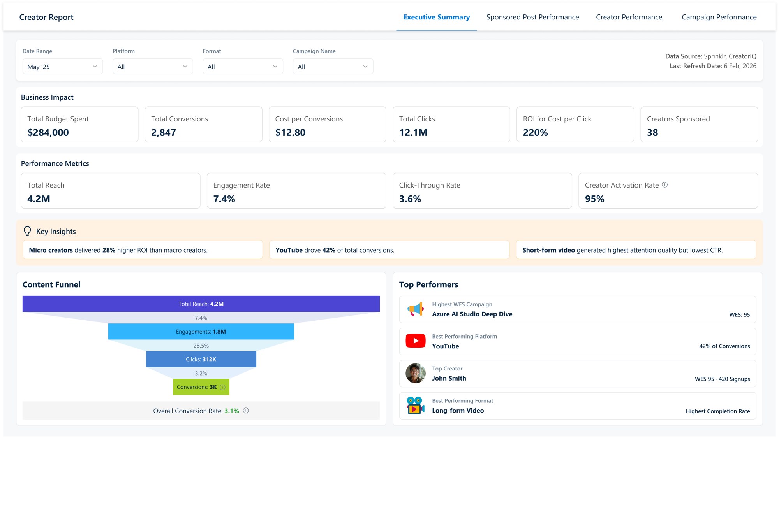Click the 'Highest Completion Rate' text
The height and width of the screenshot is (532, 779).
point(717,411)
